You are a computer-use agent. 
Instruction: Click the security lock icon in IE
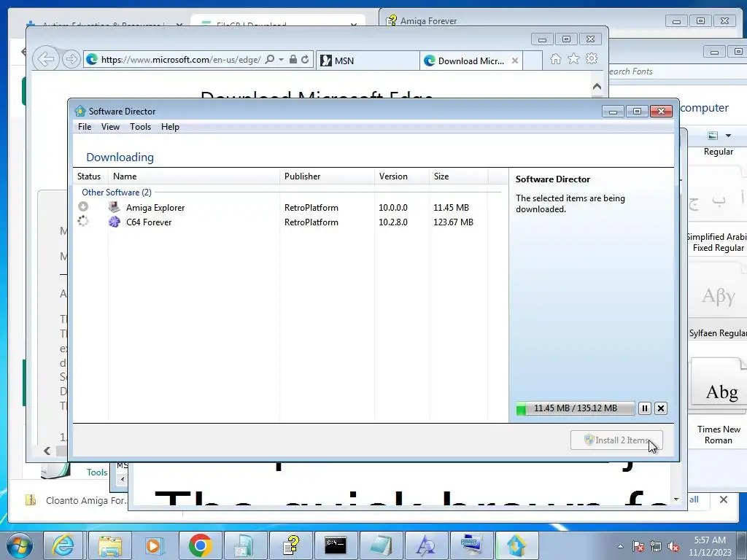tap(293, 59)
